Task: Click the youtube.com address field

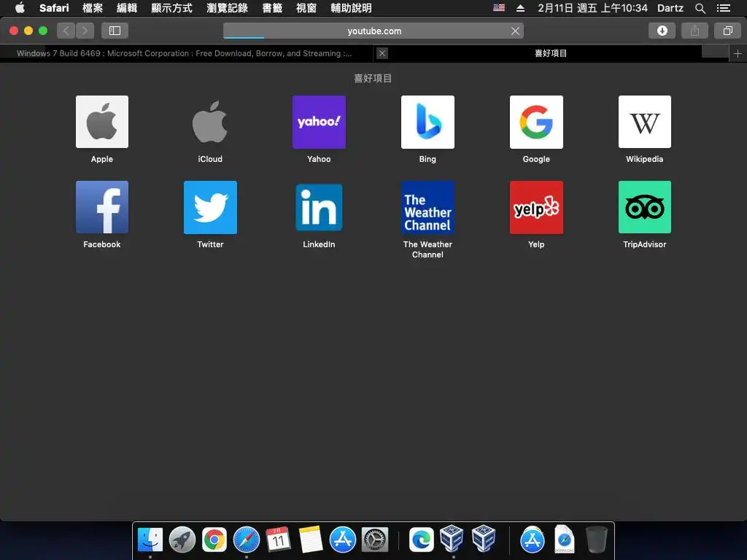Action: (x=373, y=31)
